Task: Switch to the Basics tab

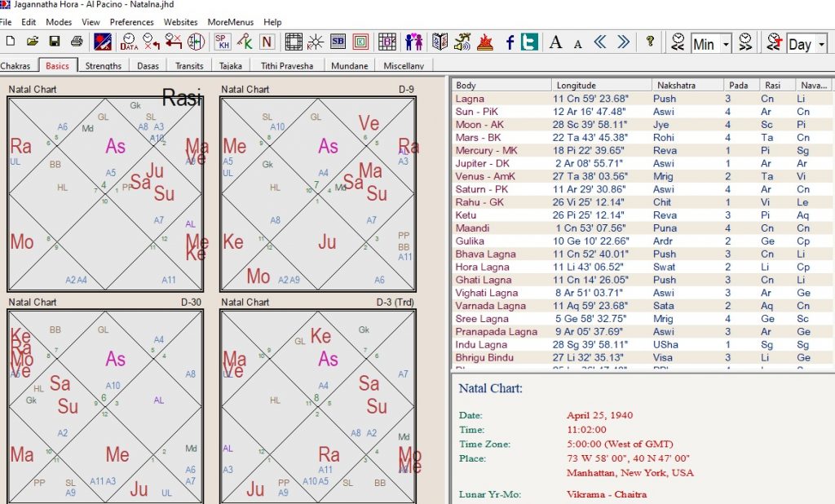Action: coord(57,65)
